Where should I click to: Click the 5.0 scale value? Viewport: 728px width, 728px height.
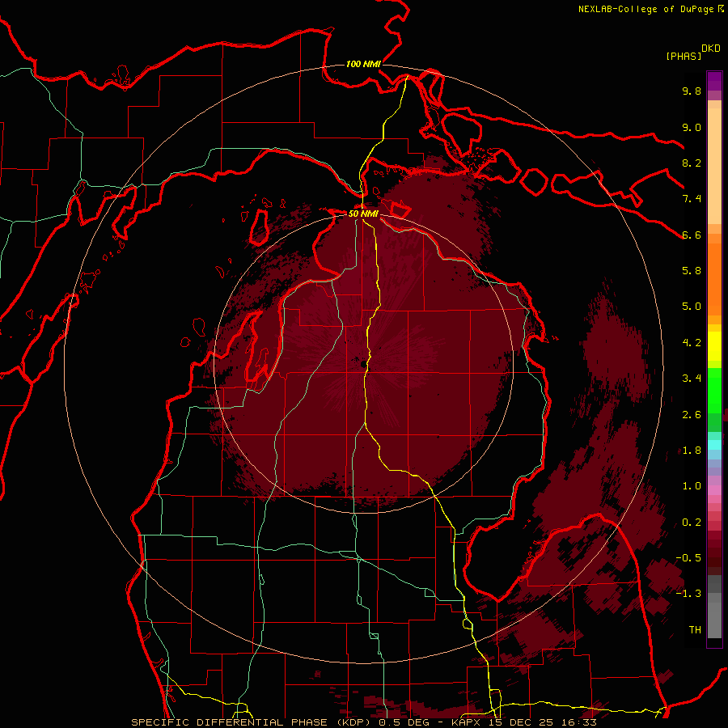coord(692,307)
